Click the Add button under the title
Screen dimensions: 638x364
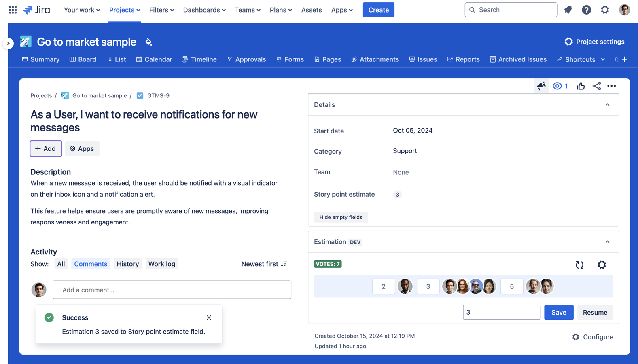(46, 148)
